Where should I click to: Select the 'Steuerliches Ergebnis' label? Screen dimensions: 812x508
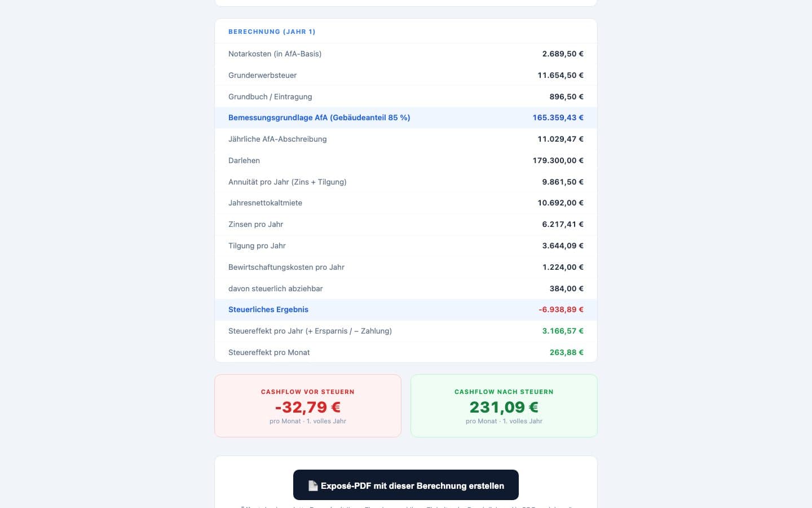(x=268, y=309)
